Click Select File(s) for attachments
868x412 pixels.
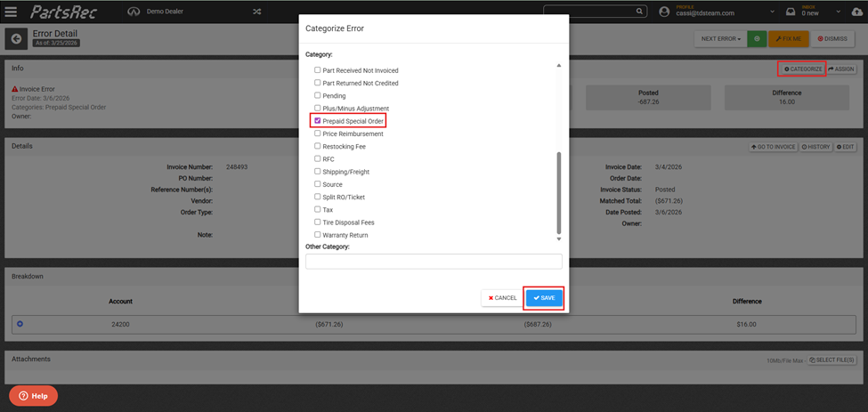click(x=832, y=360)
